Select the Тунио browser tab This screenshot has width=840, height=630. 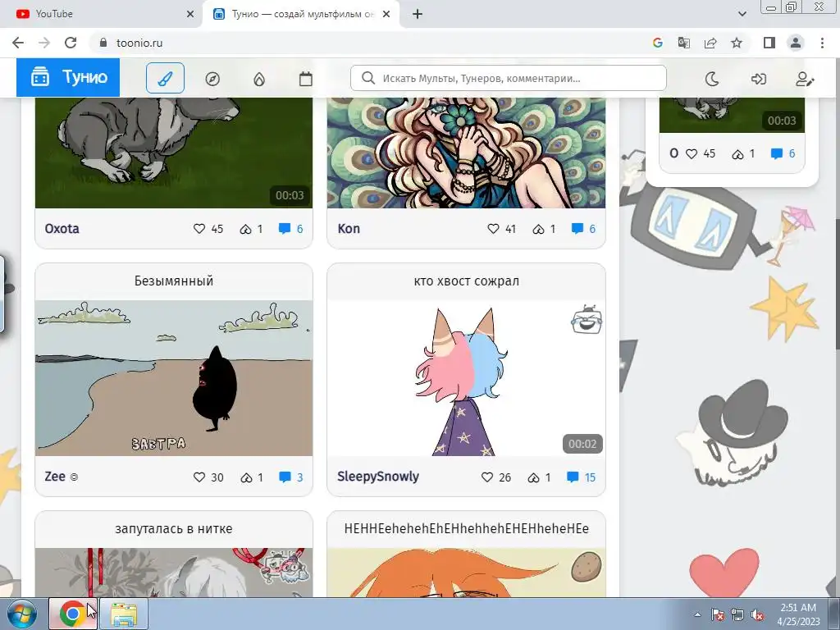(300, 14)
